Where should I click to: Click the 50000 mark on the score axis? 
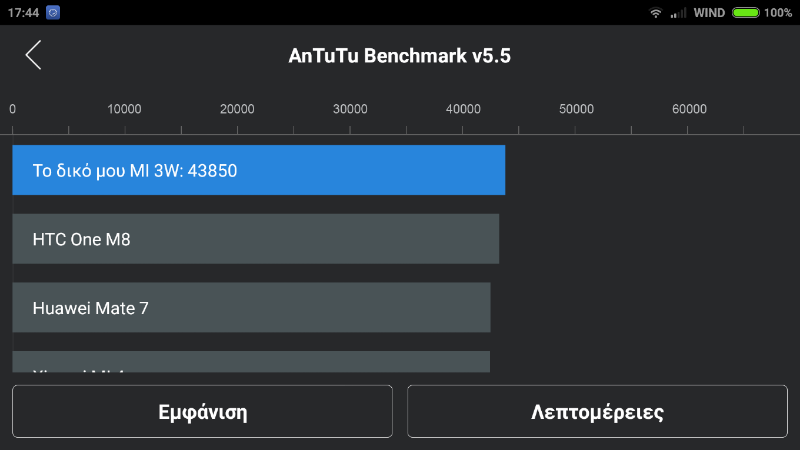click(x=576, y=110)
